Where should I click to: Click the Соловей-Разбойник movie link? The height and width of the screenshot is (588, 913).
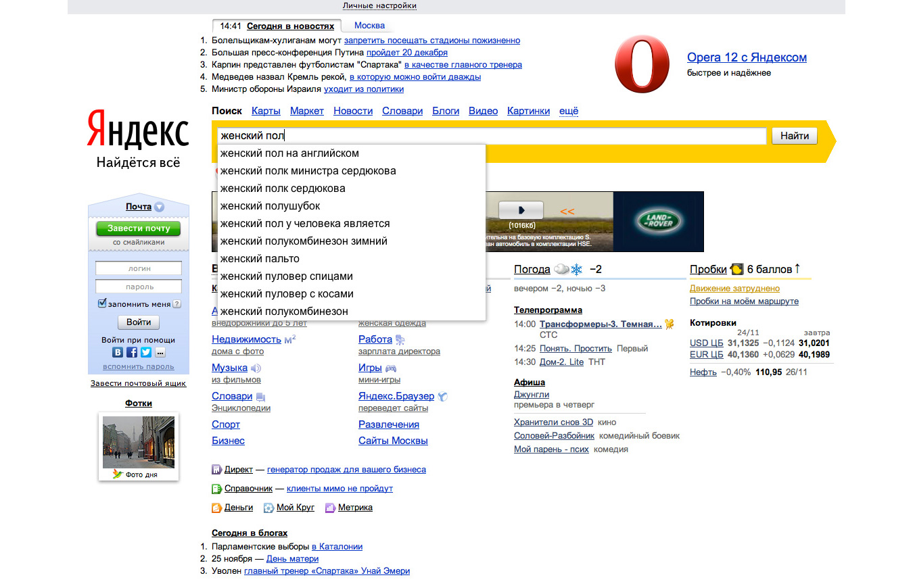point(554,436)
